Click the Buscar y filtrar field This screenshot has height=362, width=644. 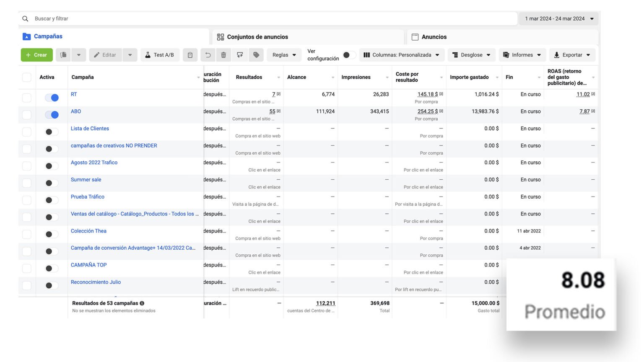coord(268,18)
